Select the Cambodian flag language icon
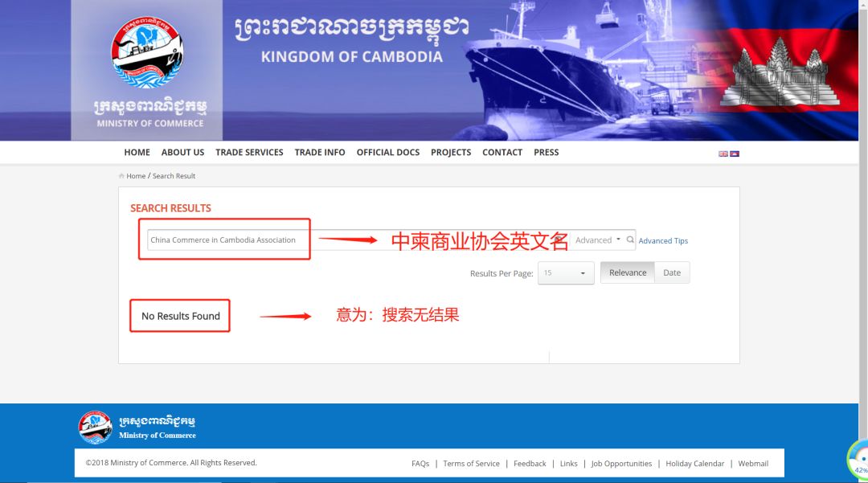 click(733, 153)
